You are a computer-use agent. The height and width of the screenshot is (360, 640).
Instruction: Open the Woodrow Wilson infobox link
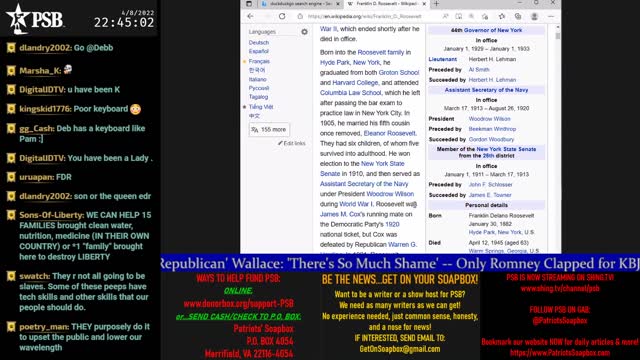point(489,119)
